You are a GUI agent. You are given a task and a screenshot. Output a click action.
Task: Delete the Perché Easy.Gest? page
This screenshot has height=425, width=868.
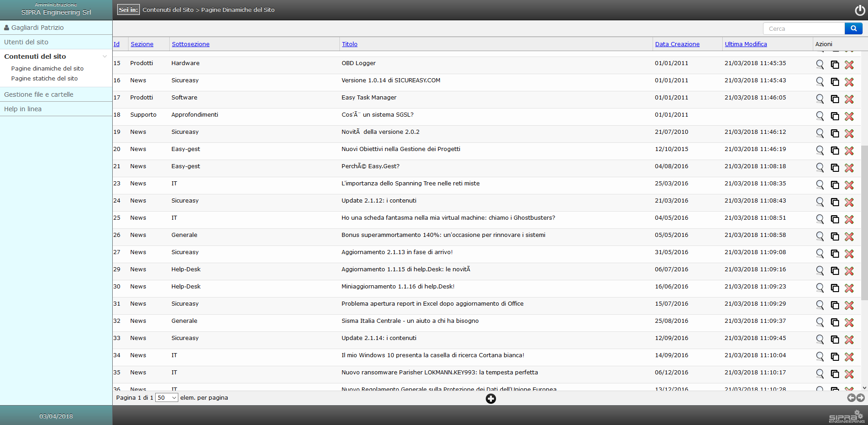coord(849,168)
